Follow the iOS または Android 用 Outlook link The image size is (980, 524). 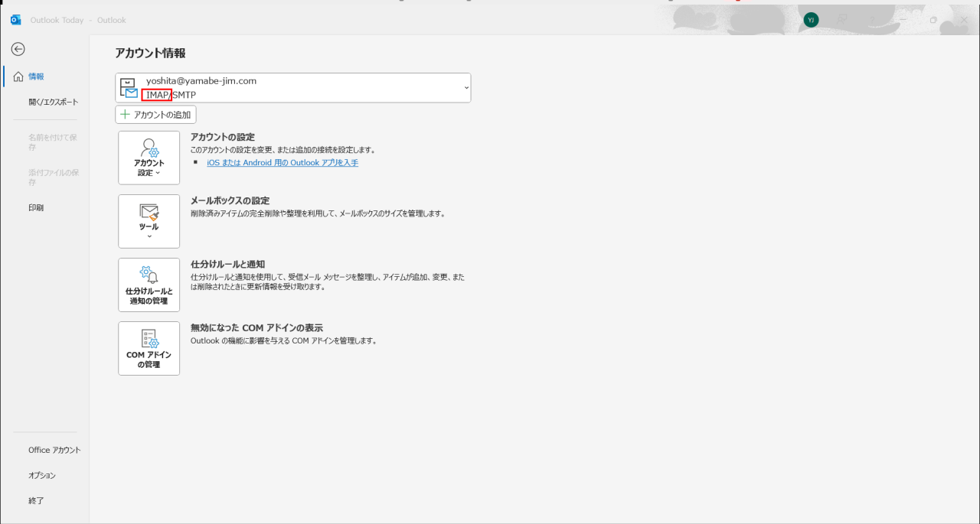[x=283, y=163]
